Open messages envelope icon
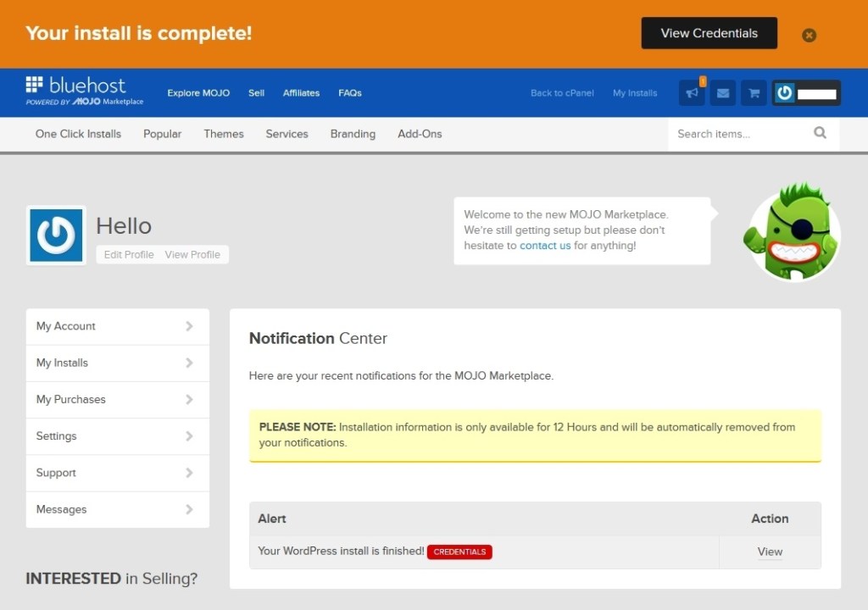 [x=723, y=93]
